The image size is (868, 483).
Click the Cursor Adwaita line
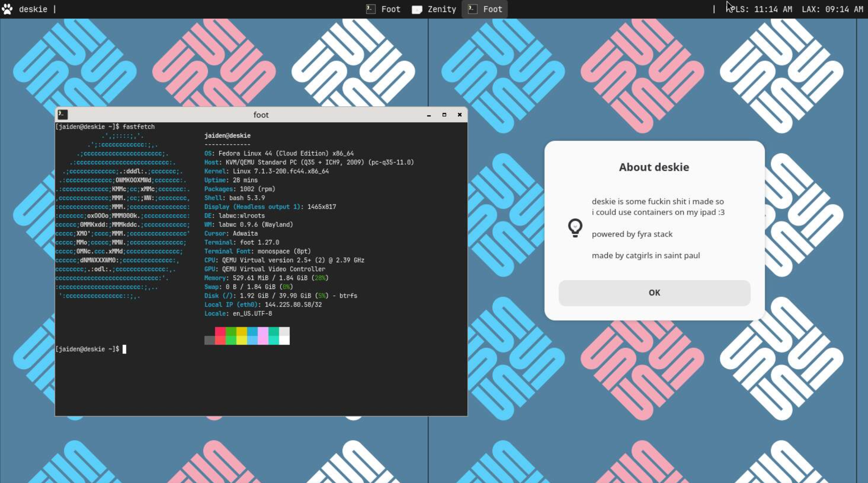231,233
